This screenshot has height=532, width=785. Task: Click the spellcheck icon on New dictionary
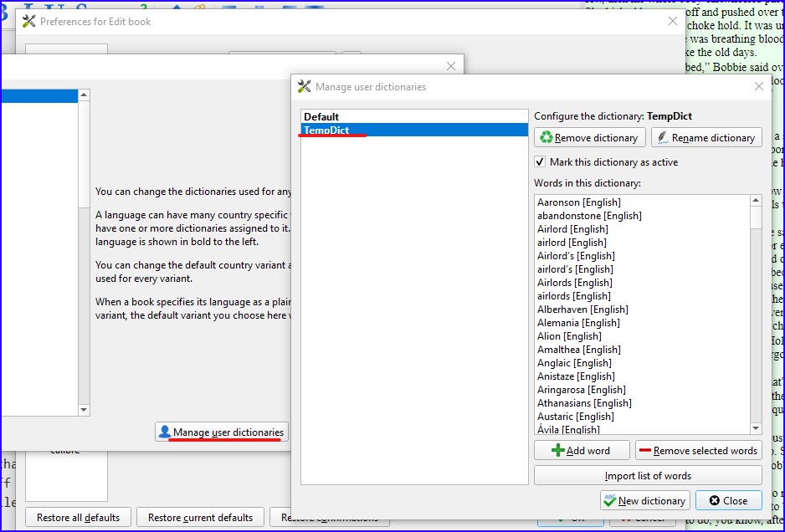[610, 500]
